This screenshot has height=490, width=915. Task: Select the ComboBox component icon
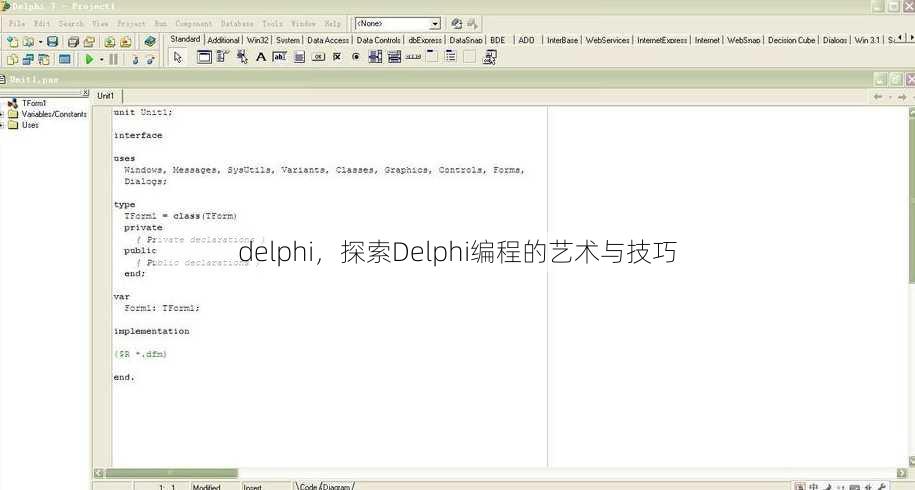(394, 57)
